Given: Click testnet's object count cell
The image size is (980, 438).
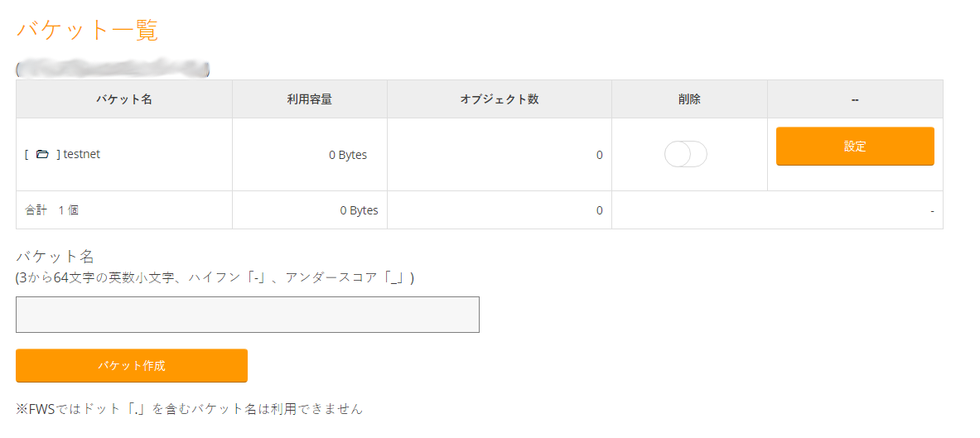Looking at the screenshot, I should [x=599, y=155].
